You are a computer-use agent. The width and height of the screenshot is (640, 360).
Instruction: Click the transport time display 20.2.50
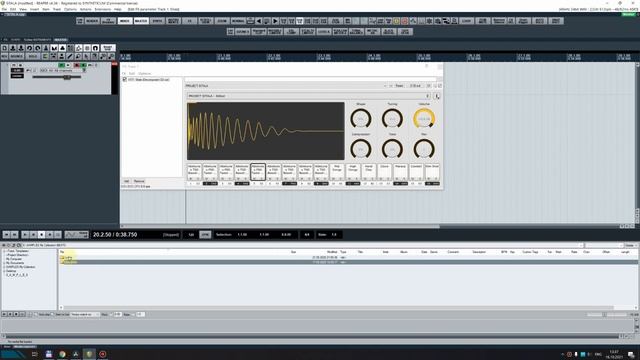(x=115, y=235)
